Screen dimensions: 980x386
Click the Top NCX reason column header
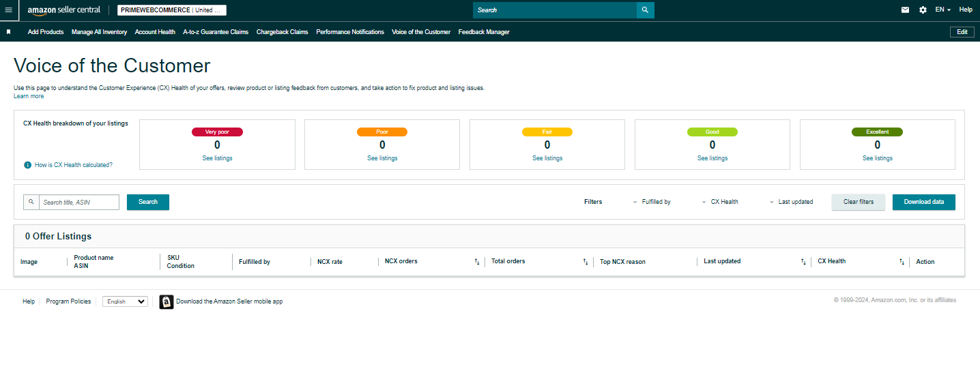pos(622,262)
